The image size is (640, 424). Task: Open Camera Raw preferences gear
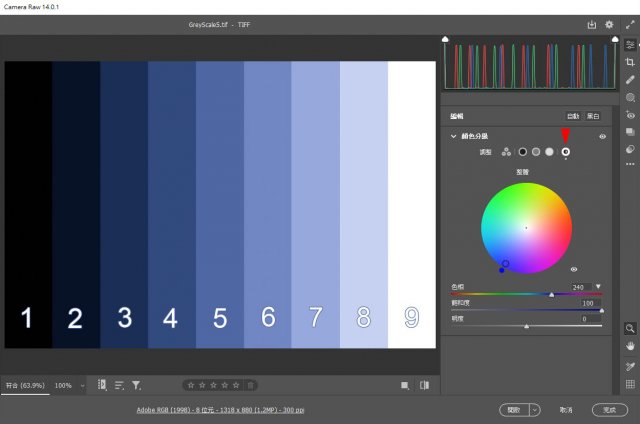(x=609, y=24)
